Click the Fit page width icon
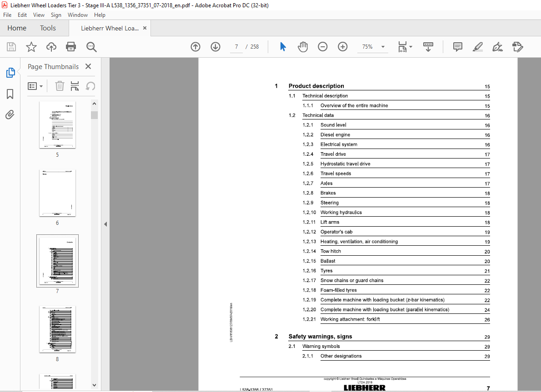Screen dimensions: 541x392 [x=402, y=47]
